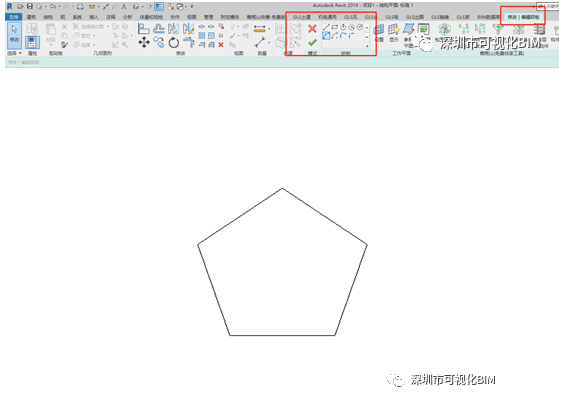
Task: Expand the Draw gallery with bottom arrow
Action: pos(367,46)
